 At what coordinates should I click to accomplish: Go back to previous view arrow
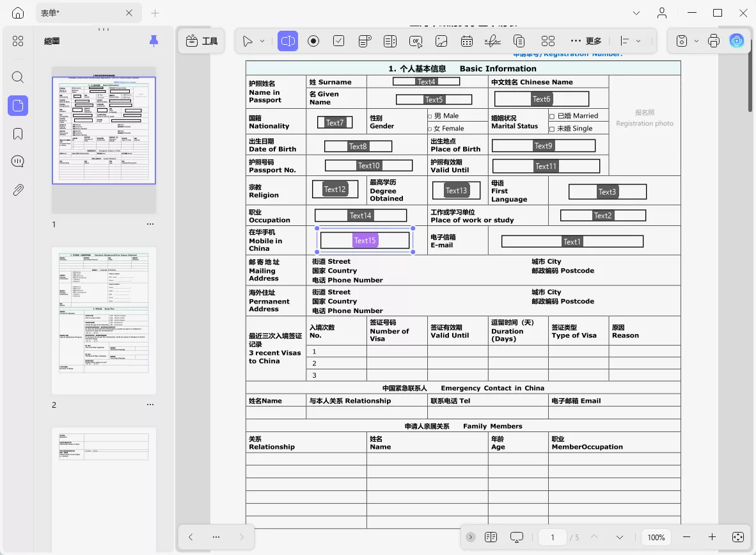pyautogui.click(x=191, y=537)
